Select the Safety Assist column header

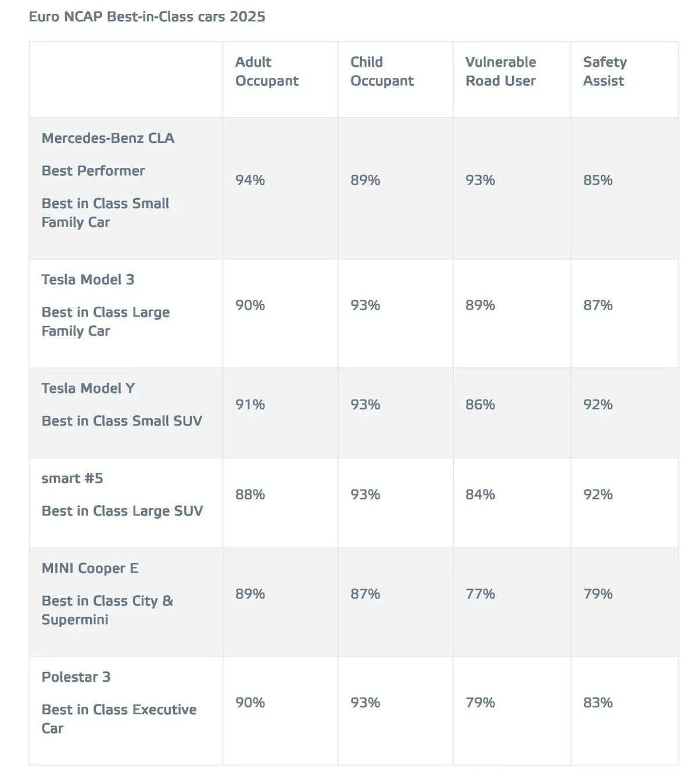coord(605,71)
